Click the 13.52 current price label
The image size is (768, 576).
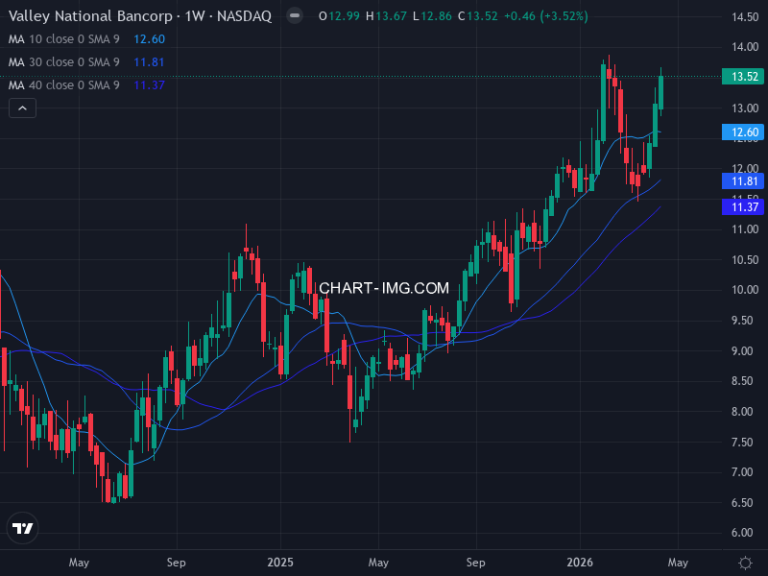pos(743,76)
